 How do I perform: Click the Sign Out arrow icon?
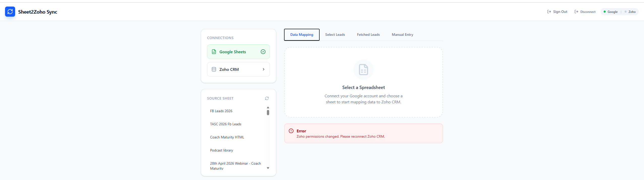(x=549, y=12)
